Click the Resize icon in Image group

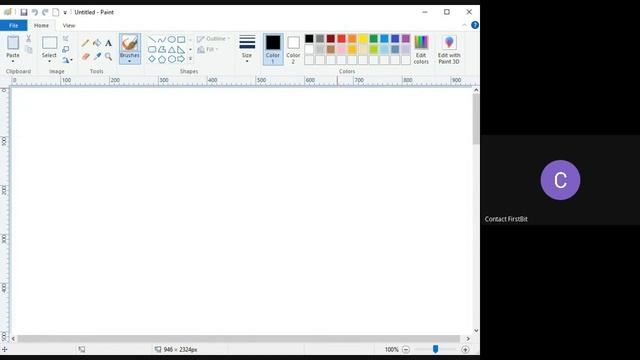coord(66,49)
